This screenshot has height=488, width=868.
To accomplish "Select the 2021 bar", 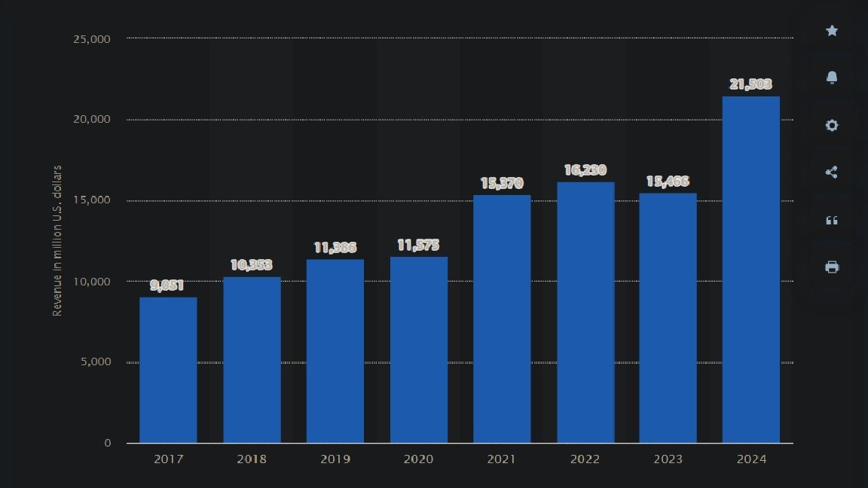I will [x=502, y=319].
